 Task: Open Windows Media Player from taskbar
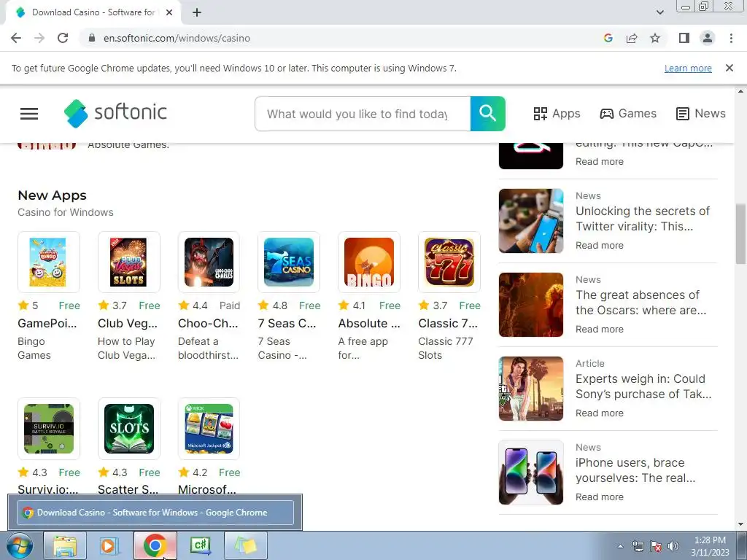(108, 545)
